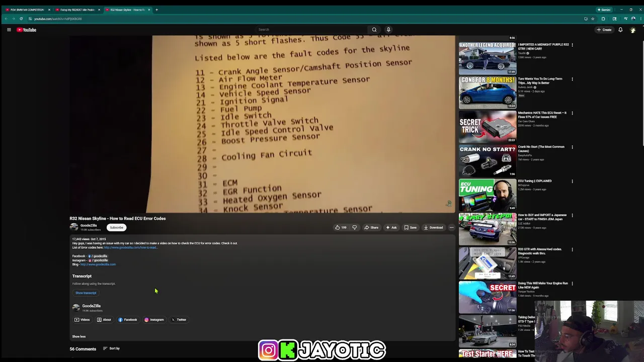Open the YouTube hamburger guide menu
The height and width of the screenshot is (362, 644).
[9, 30]
